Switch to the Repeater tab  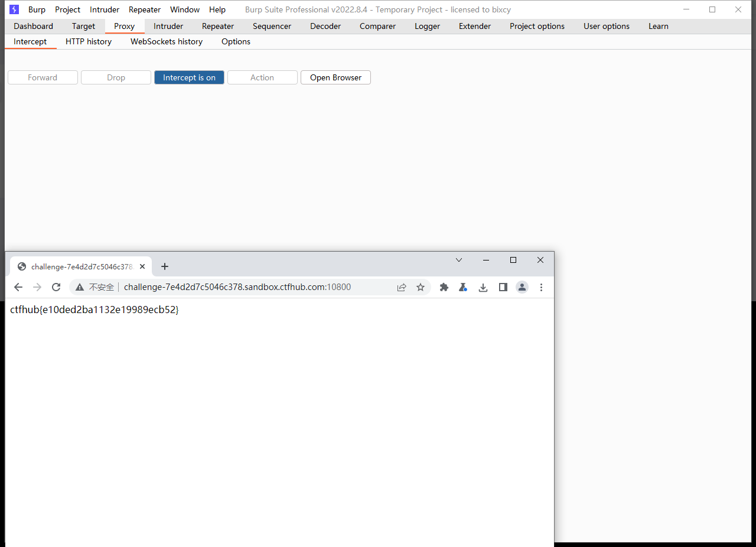218,26
